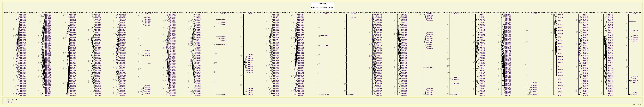Open the PIxLMPG_4A map title

point(269,12)
